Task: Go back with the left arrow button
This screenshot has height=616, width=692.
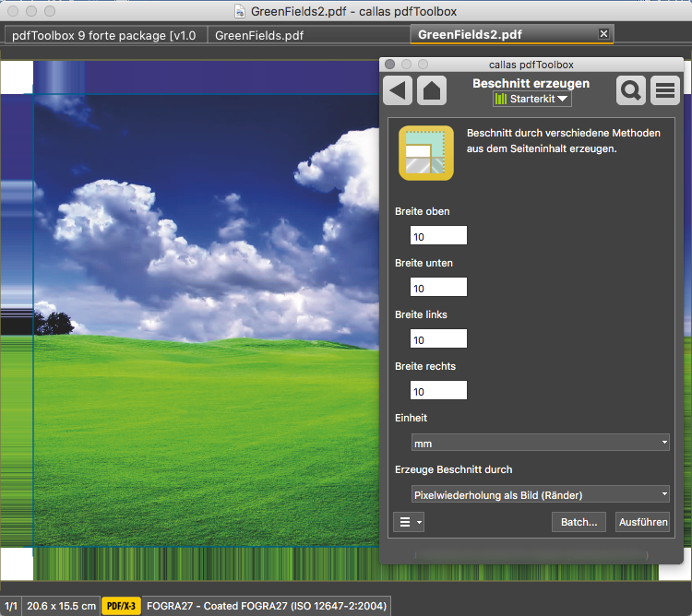Action: coord(398,90)
